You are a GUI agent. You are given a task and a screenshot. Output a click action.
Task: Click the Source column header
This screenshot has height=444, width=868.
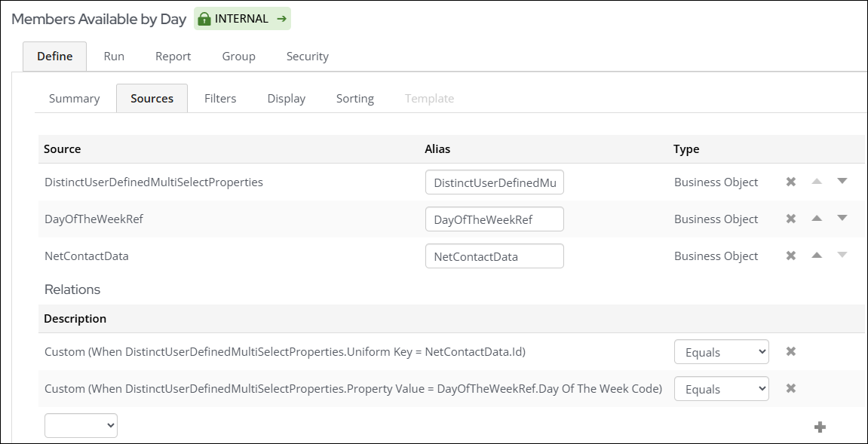tap(62, 149)
